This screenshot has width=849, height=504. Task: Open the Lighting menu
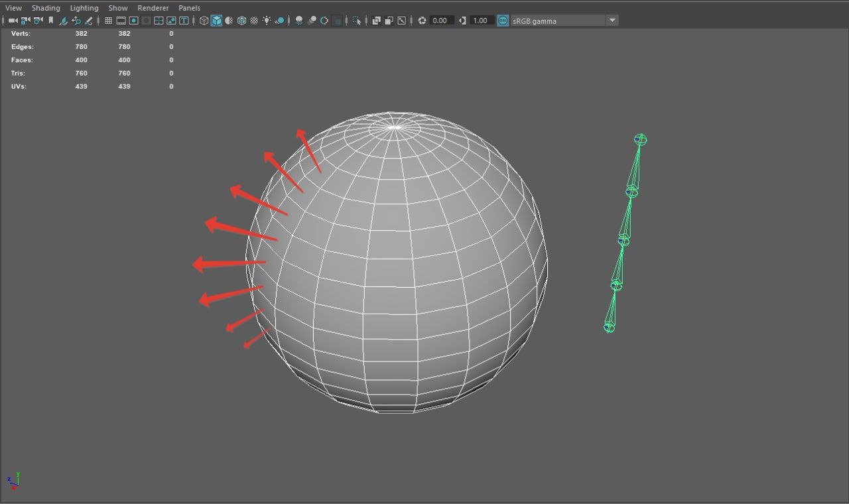coord(84,8)
